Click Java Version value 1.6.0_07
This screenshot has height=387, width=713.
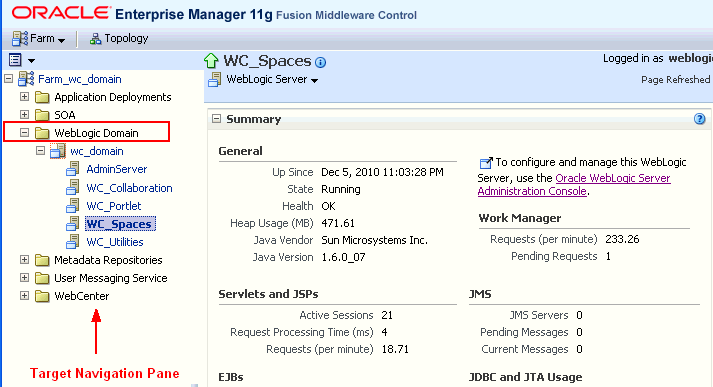(x=343, y=257)
